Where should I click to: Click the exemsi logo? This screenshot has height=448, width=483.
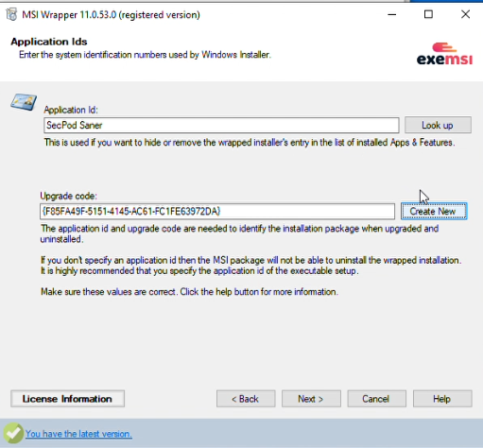point(444,54)
